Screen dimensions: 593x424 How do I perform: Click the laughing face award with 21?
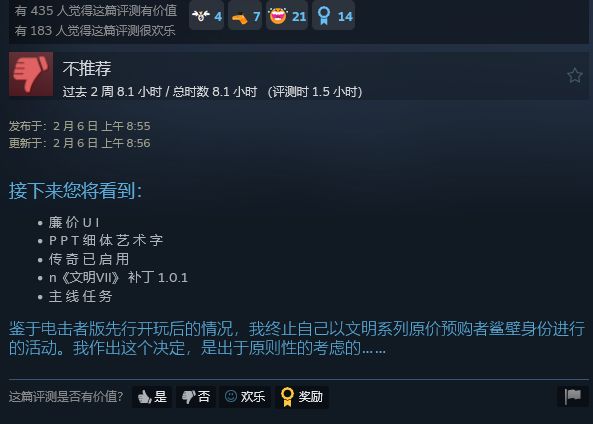point(287,16)
